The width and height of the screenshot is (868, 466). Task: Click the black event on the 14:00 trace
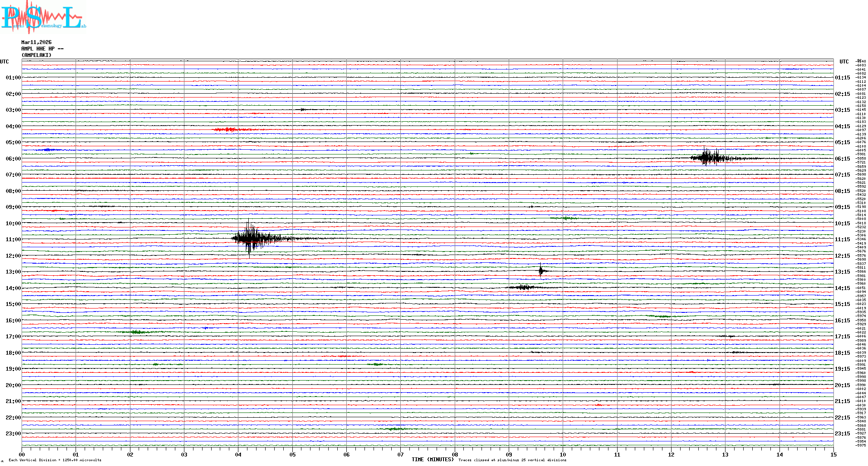coord(525,287)
